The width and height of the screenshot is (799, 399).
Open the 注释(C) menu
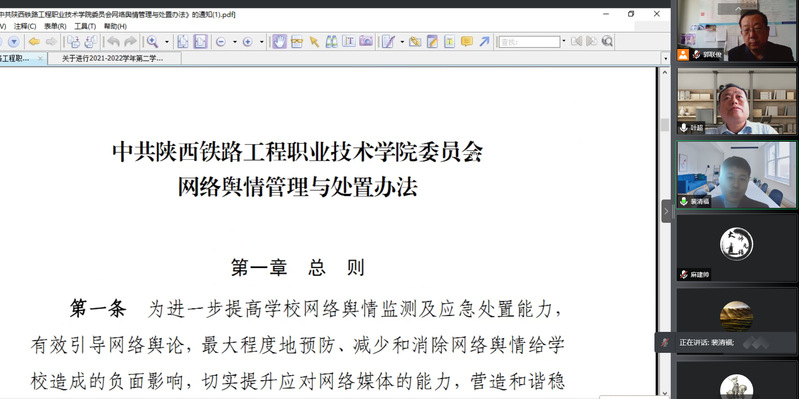25,26
